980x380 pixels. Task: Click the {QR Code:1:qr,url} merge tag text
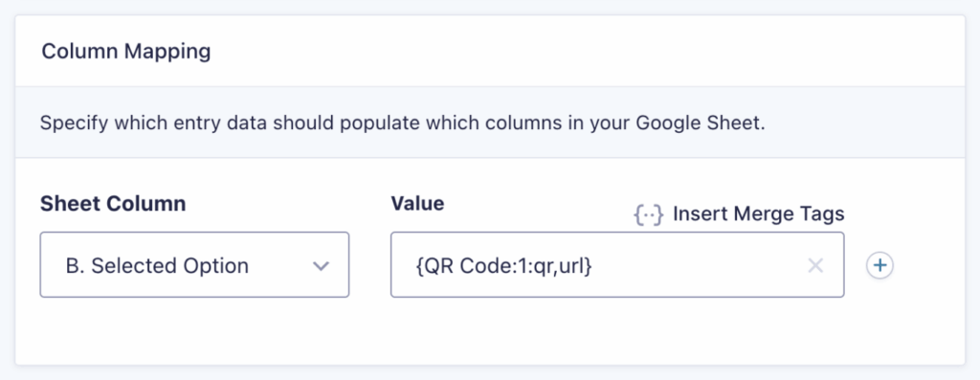(503, 266)
